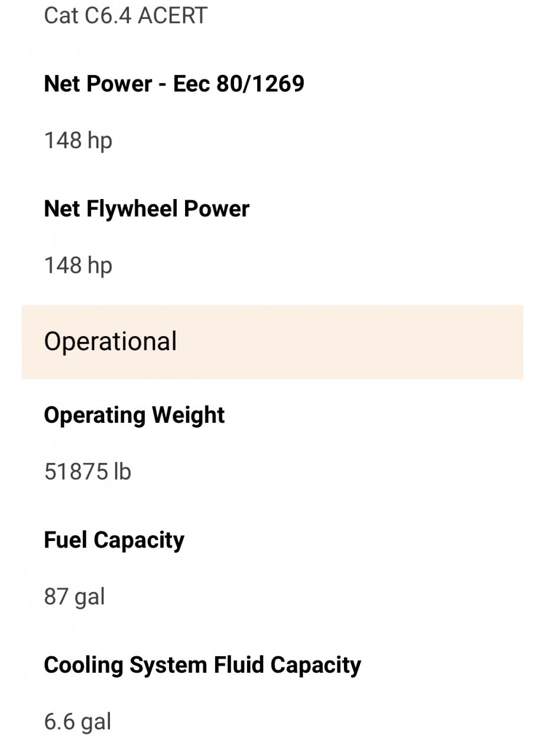Click the word ACERT in the engine model
The width and height of the screenshot is (545, 756).
pos(173,16)
